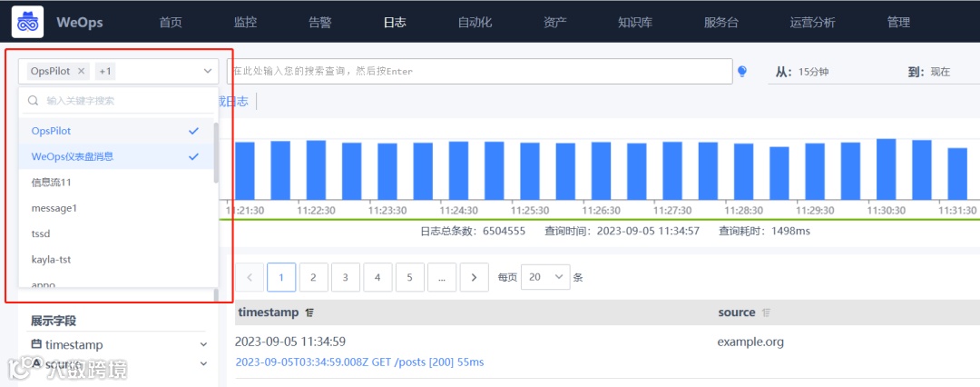This screenshot has height=387, width=980.
Task: Open the 日志 menu
Action: point(395,23)
